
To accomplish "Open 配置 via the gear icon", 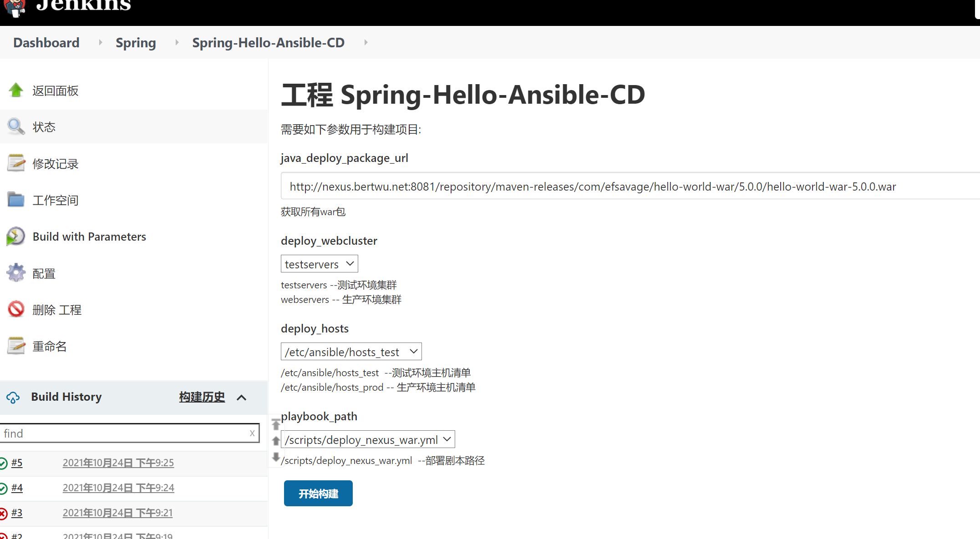I will click(16, 272).
